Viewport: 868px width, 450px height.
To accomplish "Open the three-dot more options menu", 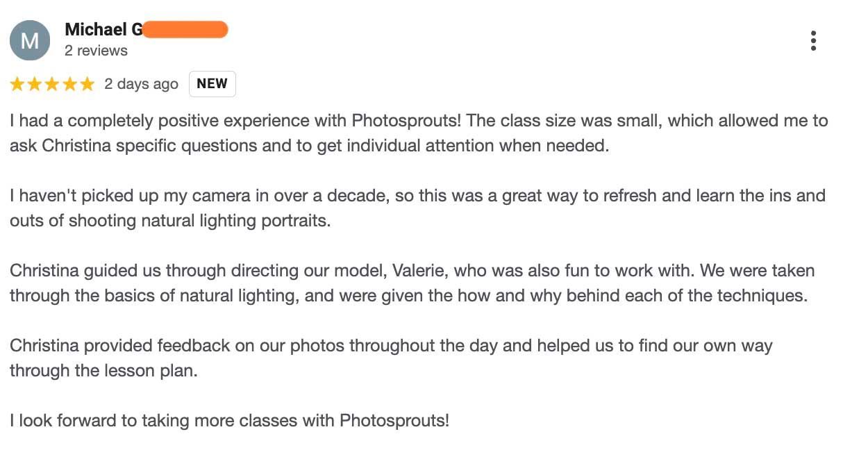I will 813,41.
